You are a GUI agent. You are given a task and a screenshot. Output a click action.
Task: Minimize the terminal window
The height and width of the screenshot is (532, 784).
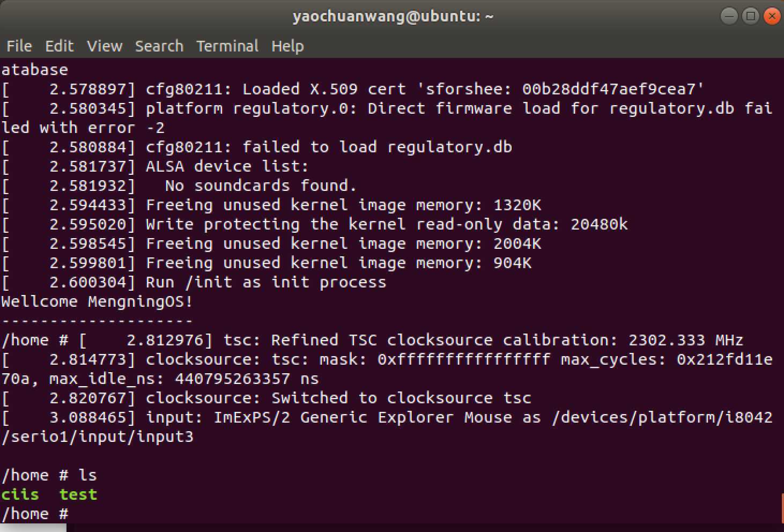point(729,16)
